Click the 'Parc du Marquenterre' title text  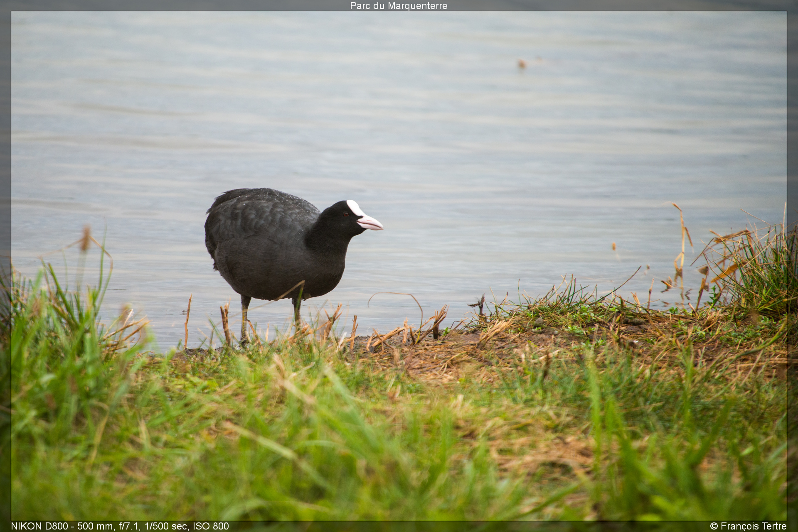(399, 6)
